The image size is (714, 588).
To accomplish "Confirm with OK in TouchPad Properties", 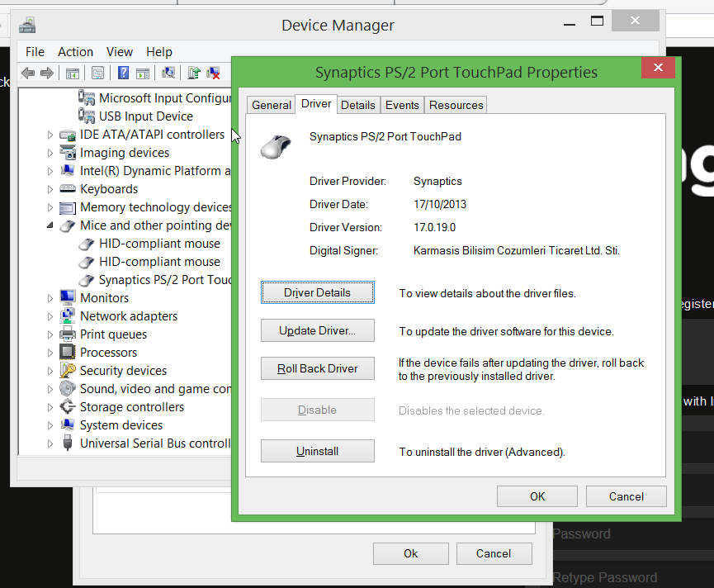I will pyautogui.click(x=537, y=496).
